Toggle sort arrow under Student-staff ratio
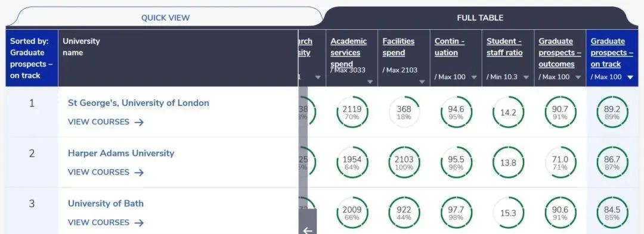Screen dimensions: 644x234 point(526,77)
